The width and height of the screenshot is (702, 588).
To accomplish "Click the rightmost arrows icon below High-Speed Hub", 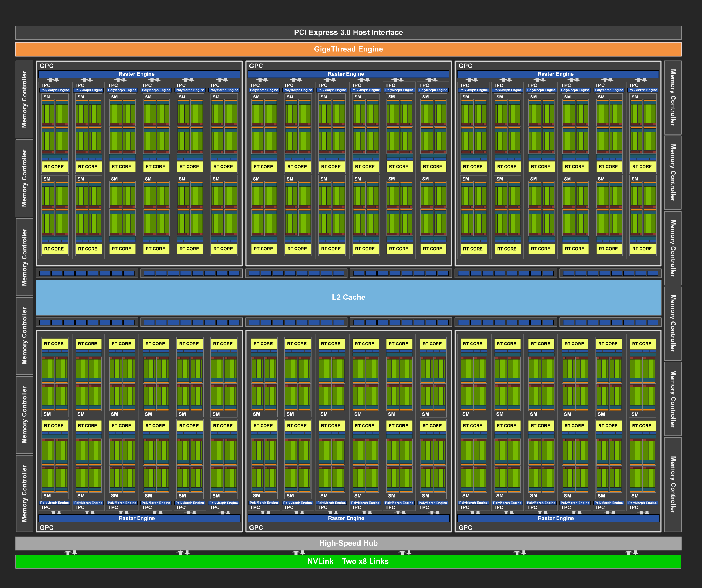I will point(632,553).
